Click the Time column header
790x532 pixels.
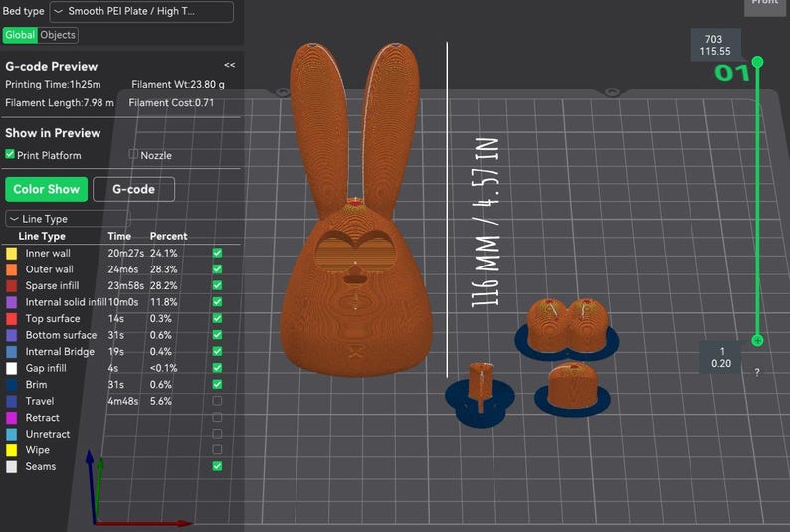click(x=119, y=236)
